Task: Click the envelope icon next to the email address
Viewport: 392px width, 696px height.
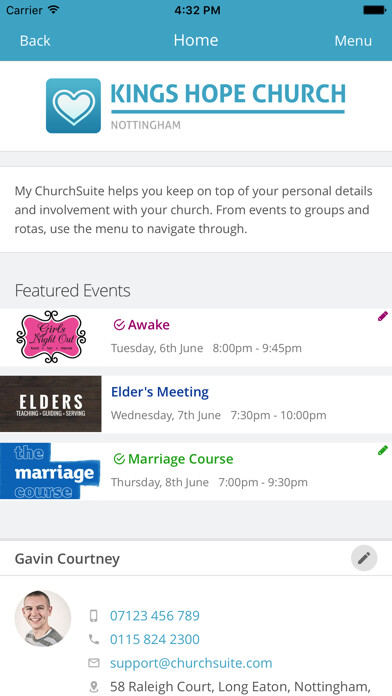Action: [x=94, y=663]
